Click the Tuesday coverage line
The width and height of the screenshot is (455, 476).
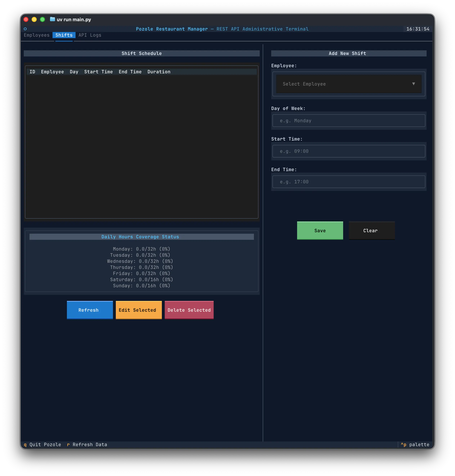[x=140, y=255]
